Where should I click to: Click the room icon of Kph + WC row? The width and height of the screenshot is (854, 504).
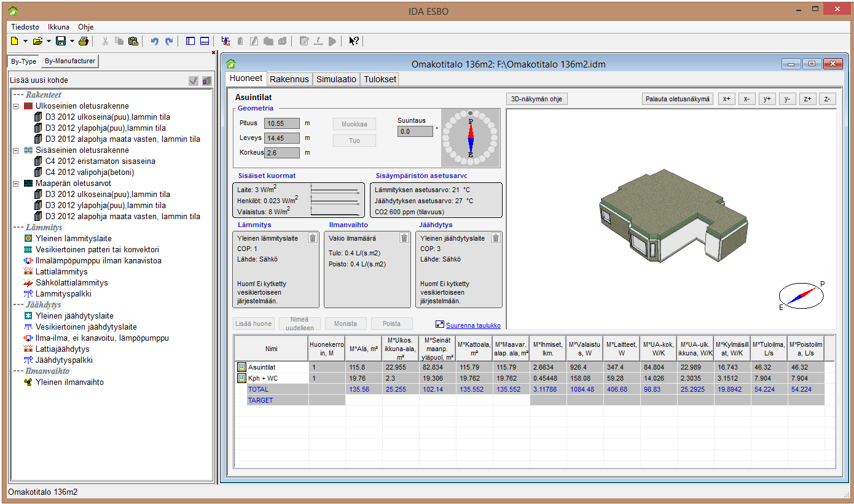tap(241, 378)
